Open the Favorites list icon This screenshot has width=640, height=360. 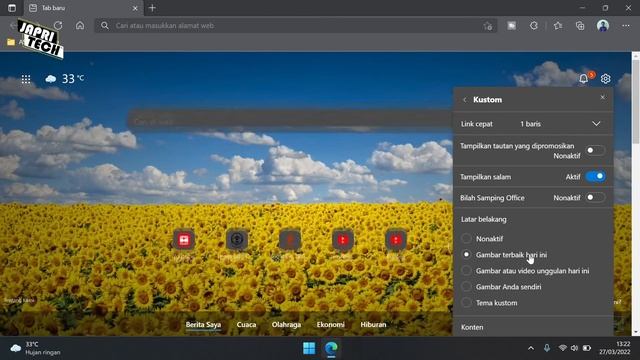tap(558, 26)
